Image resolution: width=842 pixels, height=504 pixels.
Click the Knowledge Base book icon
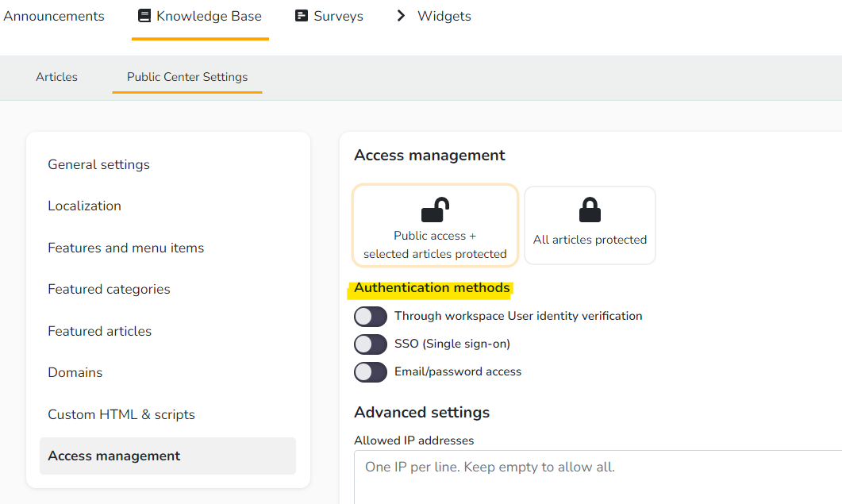point(144,16)
